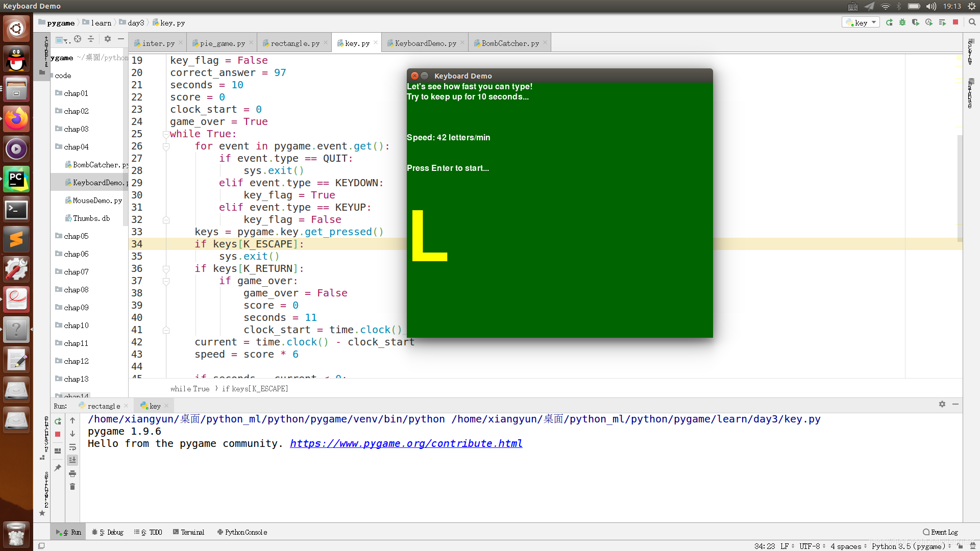Stop the running program from top toolbar
The height and width of the screenshot is (551, 980).
955,22
